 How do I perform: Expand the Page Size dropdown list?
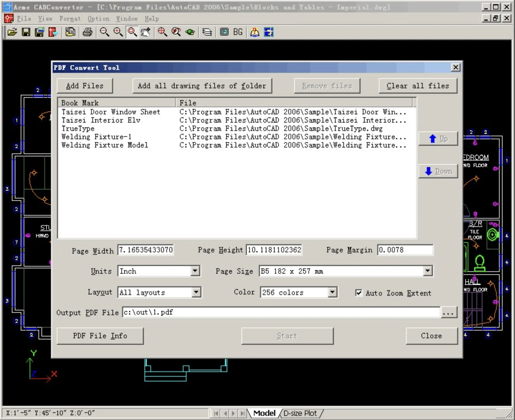(427, 271)
